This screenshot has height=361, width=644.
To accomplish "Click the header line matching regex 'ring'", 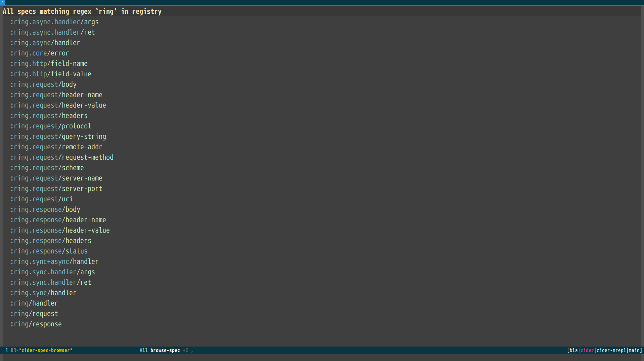I will [82, 11].
